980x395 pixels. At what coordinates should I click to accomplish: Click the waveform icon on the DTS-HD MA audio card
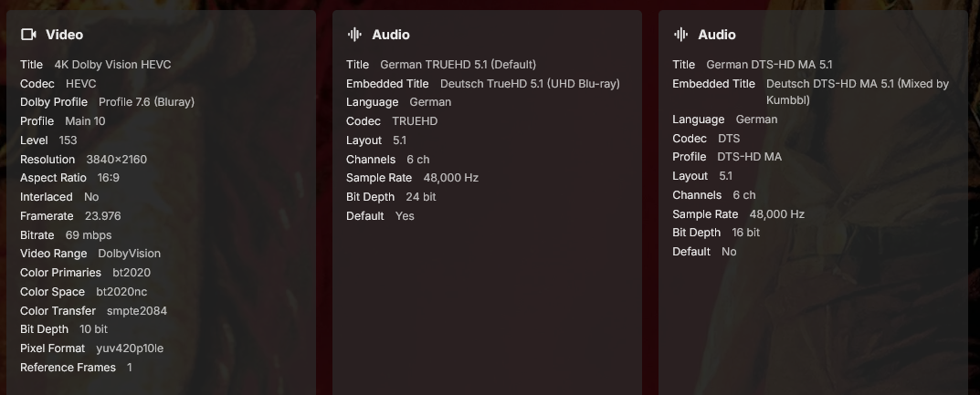(x=680, y=35)
